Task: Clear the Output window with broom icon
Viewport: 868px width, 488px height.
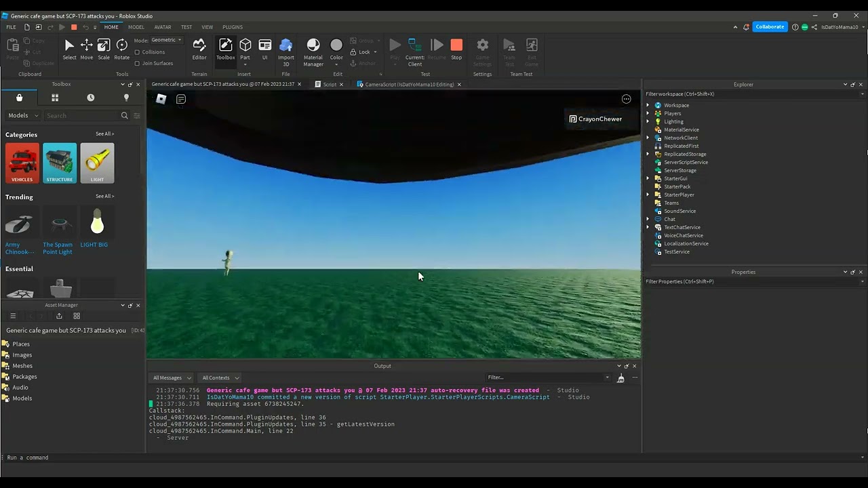Action: (620, 378)
